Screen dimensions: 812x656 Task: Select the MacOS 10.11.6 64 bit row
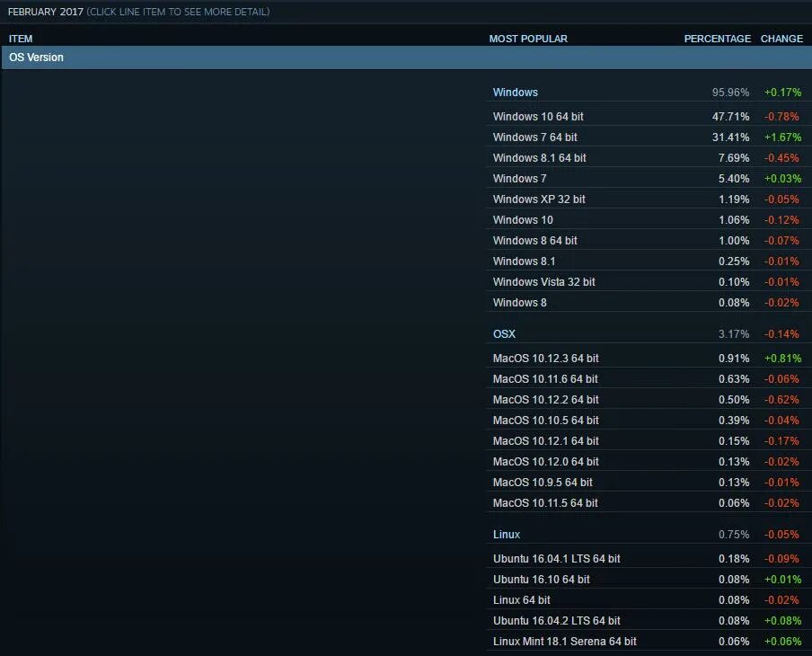tap(649, 379)
